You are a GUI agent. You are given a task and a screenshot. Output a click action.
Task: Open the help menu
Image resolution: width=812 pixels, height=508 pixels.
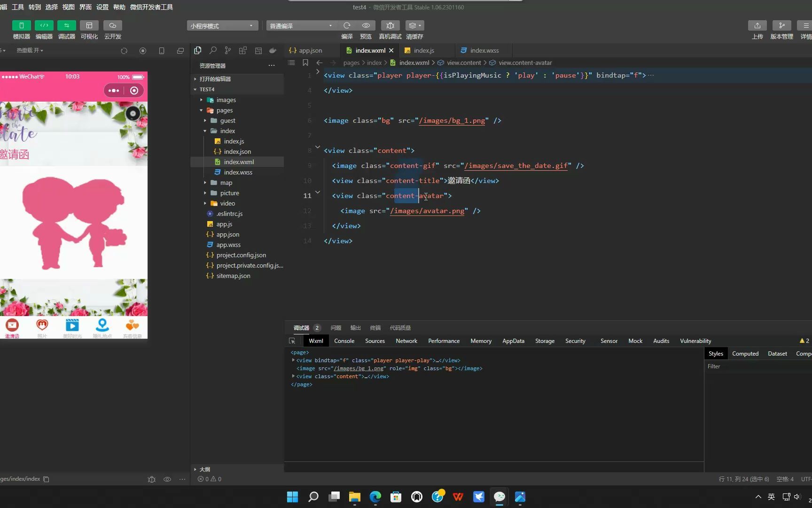click(x=119, y=7)
